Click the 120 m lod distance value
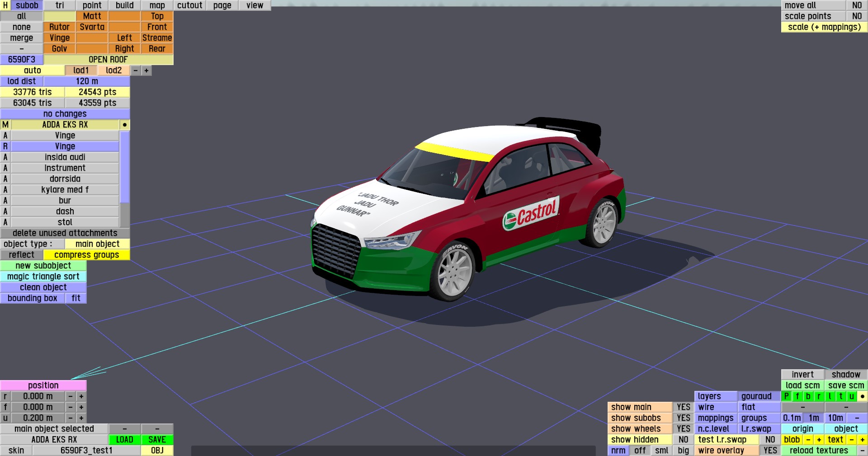Image resolution: width=868 pixels, height=456 pixels. 87,81
